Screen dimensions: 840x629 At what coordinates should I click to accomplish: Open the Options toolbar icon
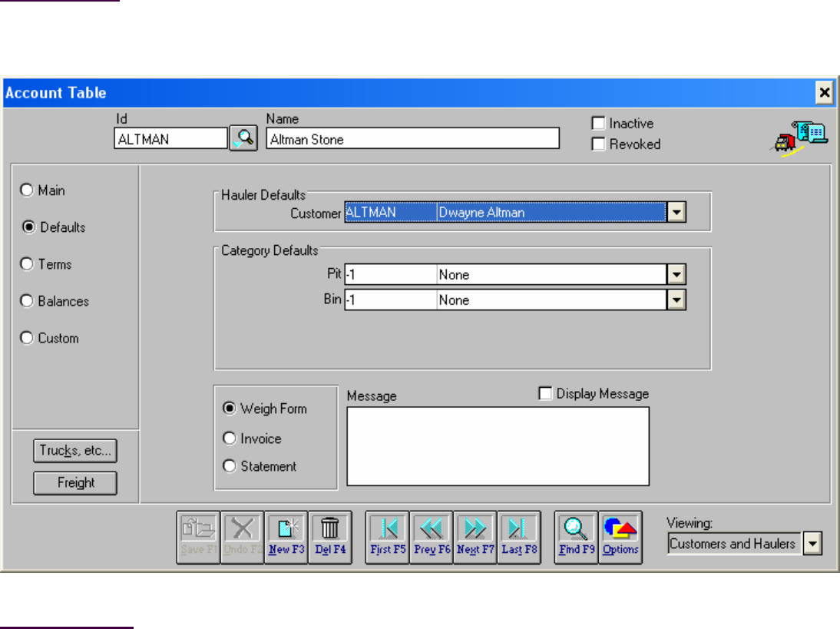tap(620, 537)
